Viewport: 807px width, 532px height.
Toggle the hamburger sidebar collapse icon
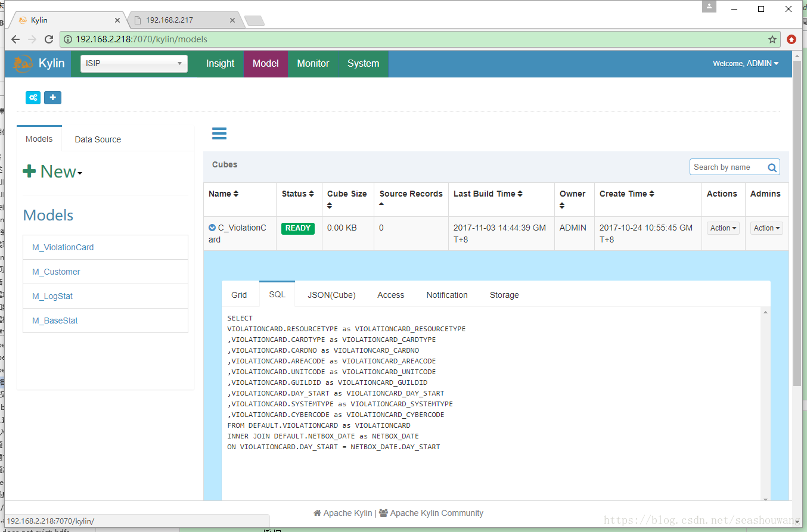coord(219,133)
